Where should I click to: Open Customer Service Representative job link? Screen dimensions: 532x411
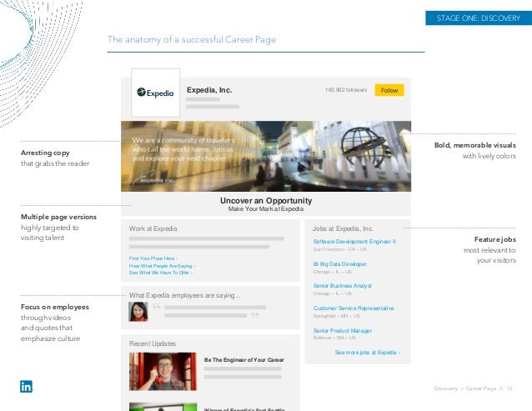tap(354, 308)
